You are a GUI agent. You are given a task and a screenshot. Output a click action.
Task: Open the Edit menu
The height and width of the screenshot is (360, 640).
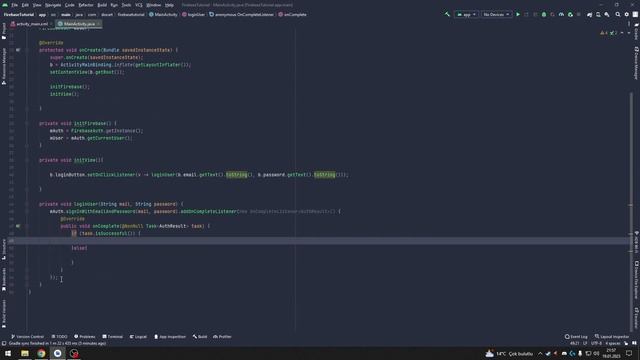[25, 5]
